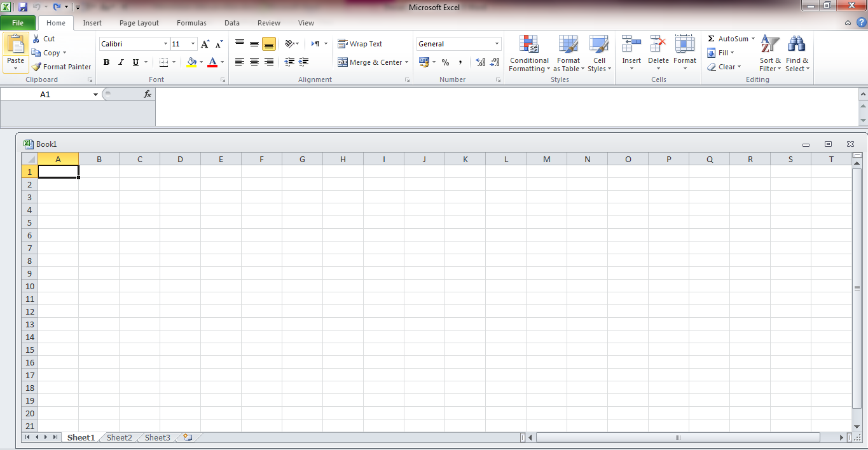This screenshot has width=868, height=450.
Task: Switch to the Formulas ribbon tab
Action: coord(191,23)
